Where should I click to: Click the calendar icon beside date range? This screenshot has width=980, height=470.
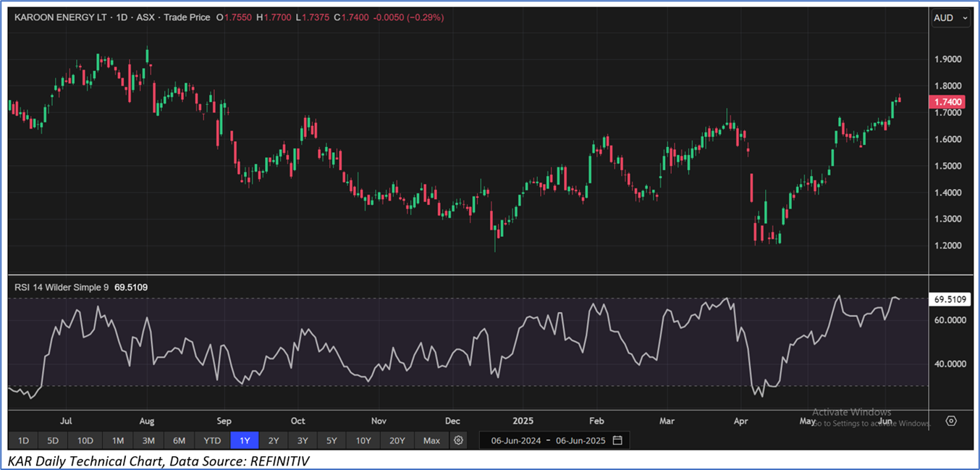coord(617,440)
